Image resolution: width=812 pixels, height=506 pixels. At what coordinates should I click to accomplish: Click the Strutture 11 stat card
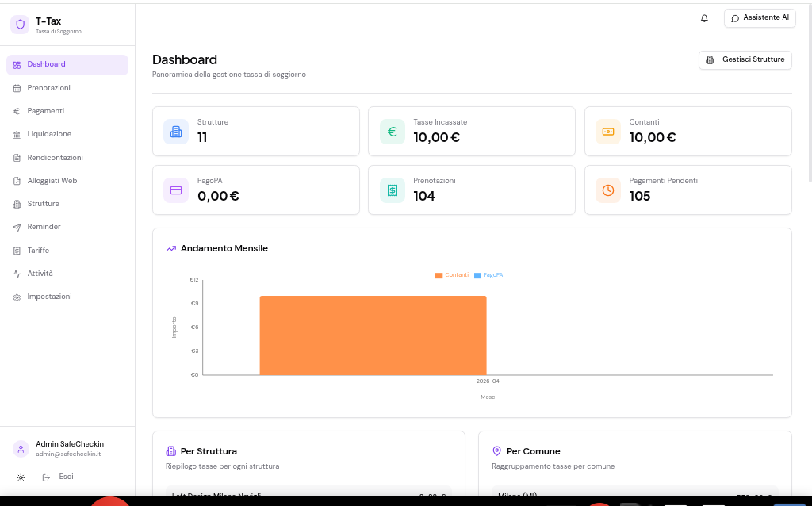(x=256, y=132)
